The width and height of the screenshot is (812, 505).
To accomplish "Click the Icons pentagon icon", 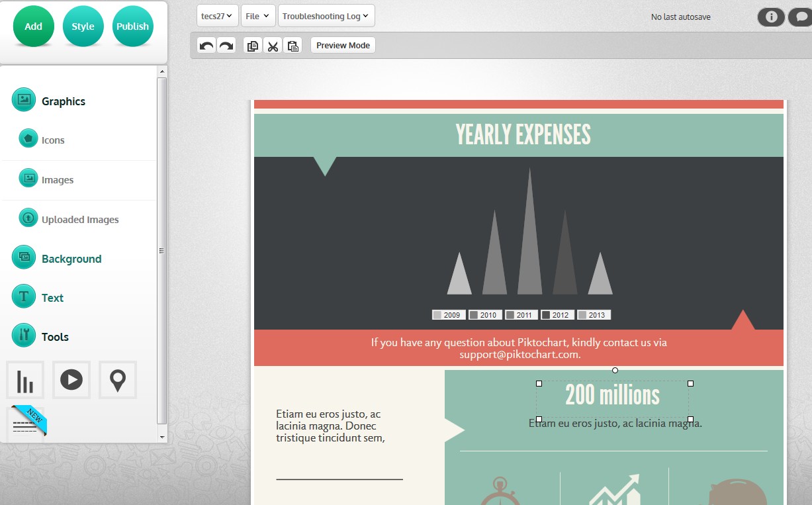I will (28, 138).
